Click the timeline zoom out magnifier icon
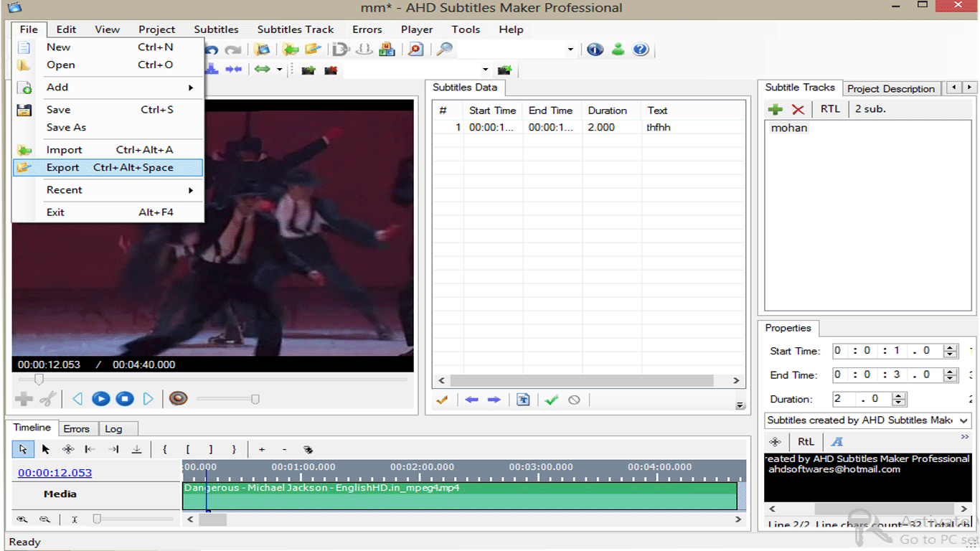The image size is (980, 551). tap(44, 519)
